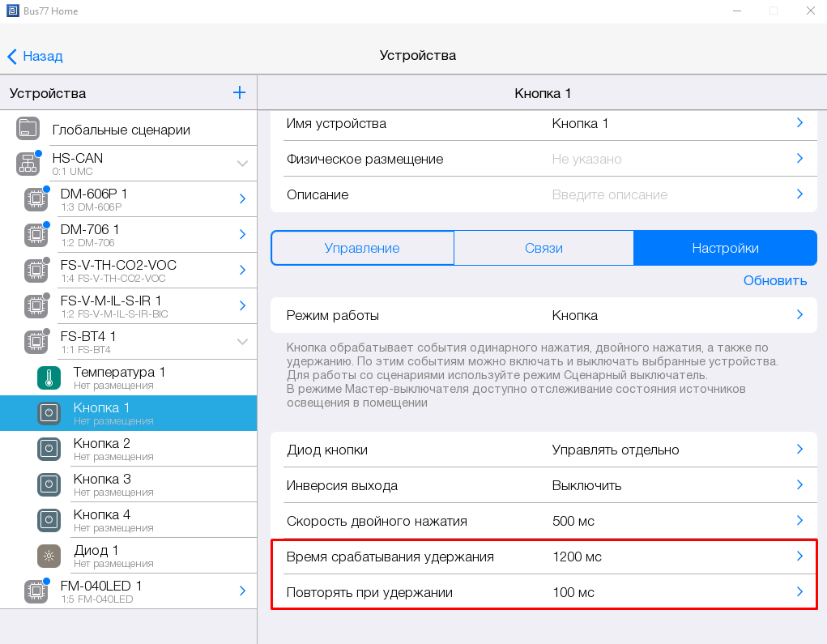Open the Режим работы mode selector
The image size is (827, 644).
[543, 315]
